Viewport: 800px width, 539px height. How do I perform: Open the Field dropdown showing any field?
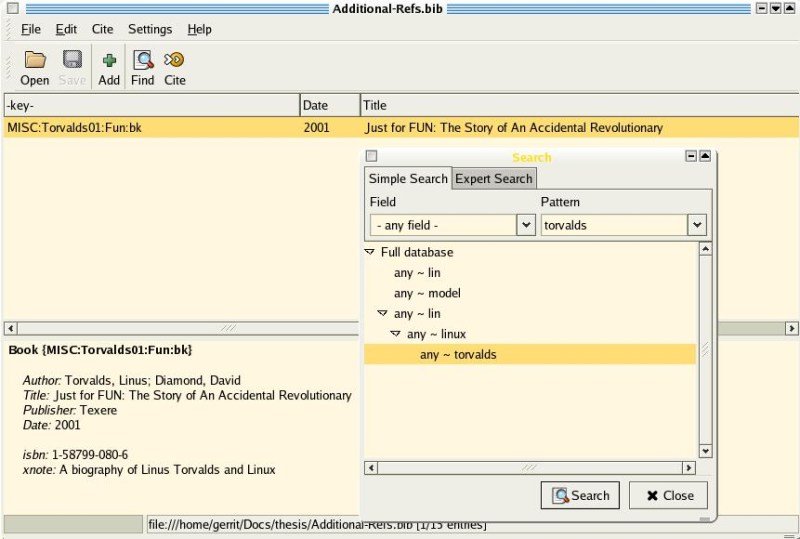[526, 225]
